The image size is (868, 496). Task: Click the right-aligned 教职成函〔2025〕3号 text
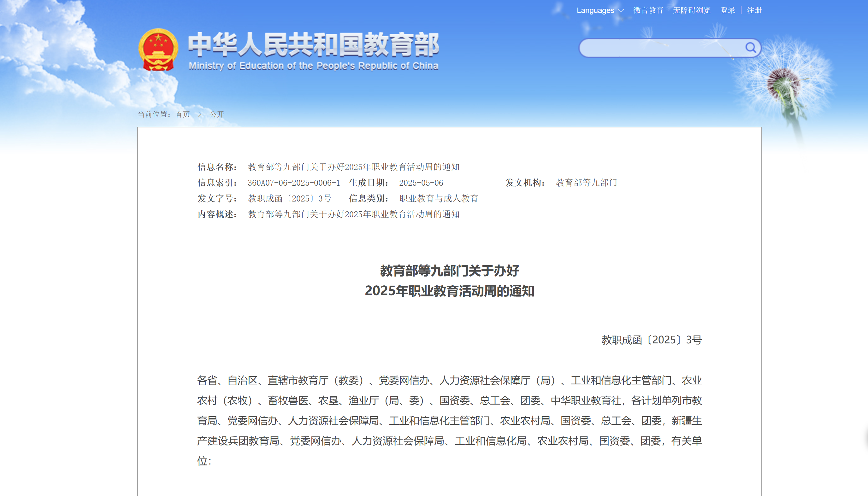651,340
